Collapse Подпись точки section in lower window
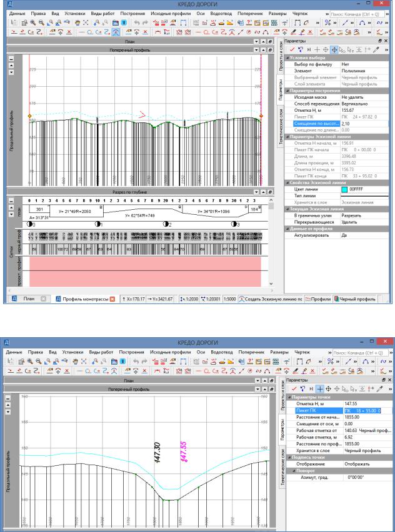 click(289, 457)
